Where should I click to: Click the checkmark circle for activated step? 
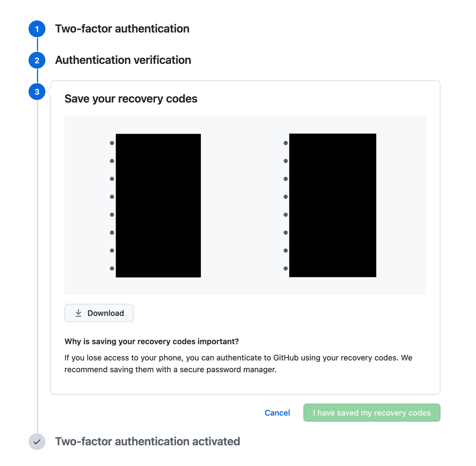coord(37,442)
